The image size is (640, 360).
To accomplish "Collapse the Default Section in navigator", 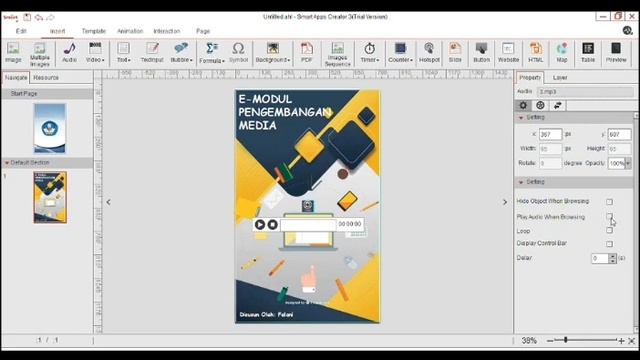I will (7, 162).
